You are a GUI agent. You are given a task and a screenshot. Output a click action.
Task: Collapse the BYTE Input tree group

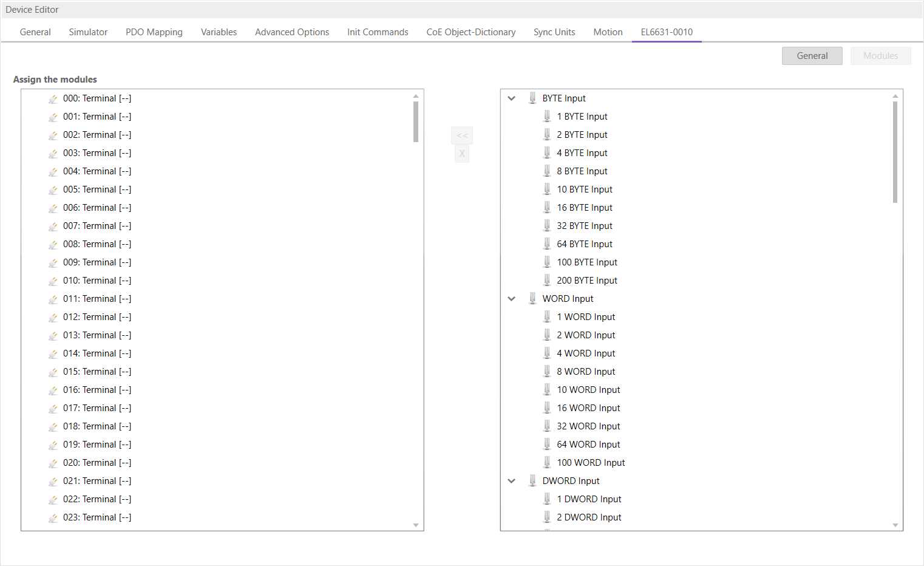point(512,98)
